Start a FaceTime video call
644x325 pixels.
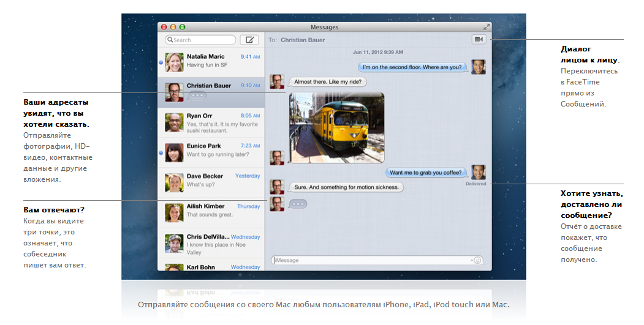click(479, 39)
